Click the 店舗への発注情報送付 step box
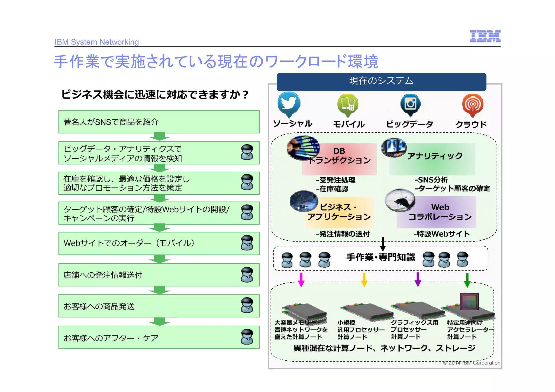This screenshot has width=555, height=392. pyautogui.click(x=159, y=275)
